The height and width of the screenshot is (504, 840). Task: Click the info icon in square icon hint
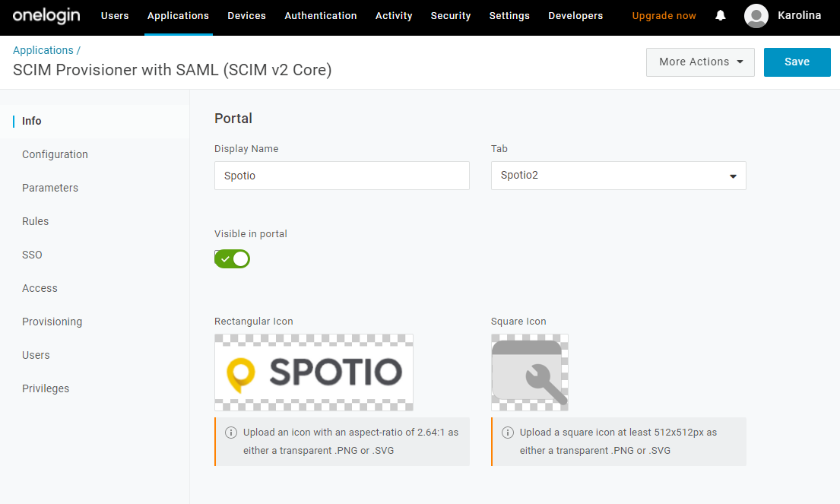point(507,433)
